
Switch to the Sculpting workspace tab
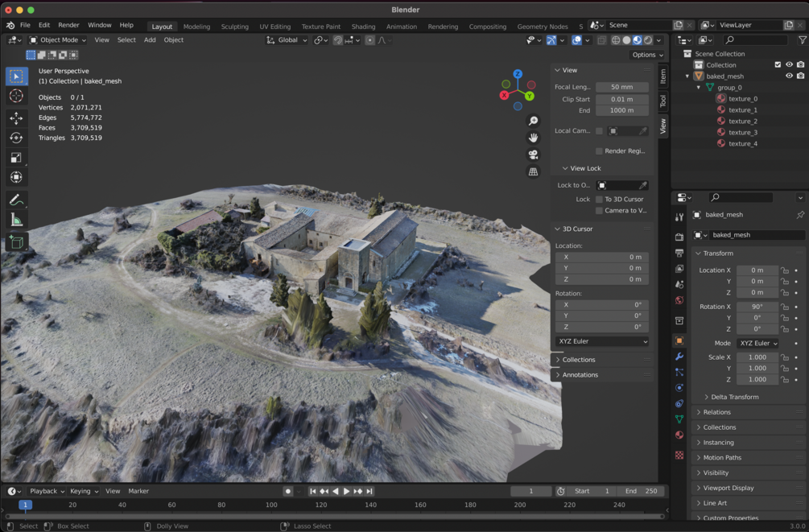234,27
